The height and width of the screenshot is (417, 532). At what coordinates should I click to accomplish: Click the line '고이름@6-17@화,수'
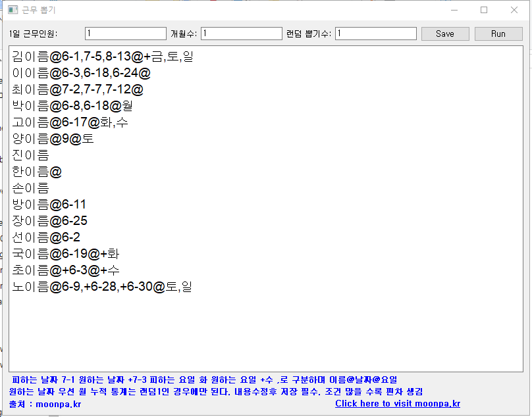[70, 122]
